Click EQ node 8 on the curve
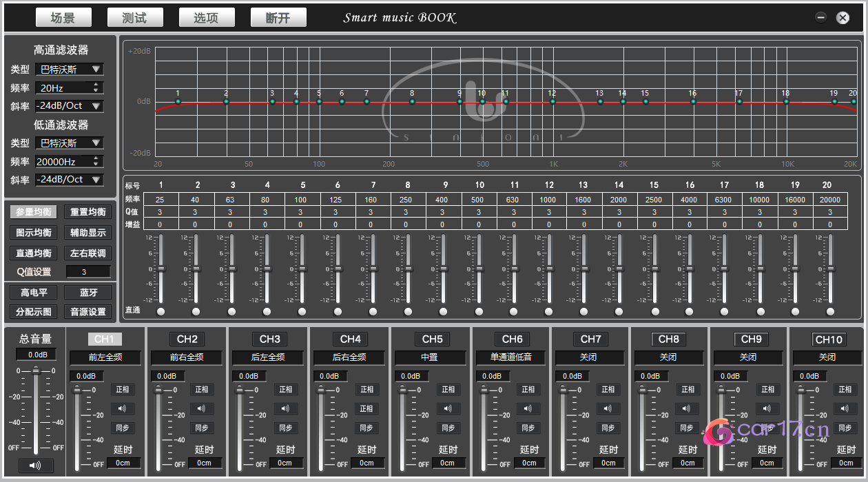Image resolution: width=868 pixels, height=482 pixels. 412,102
